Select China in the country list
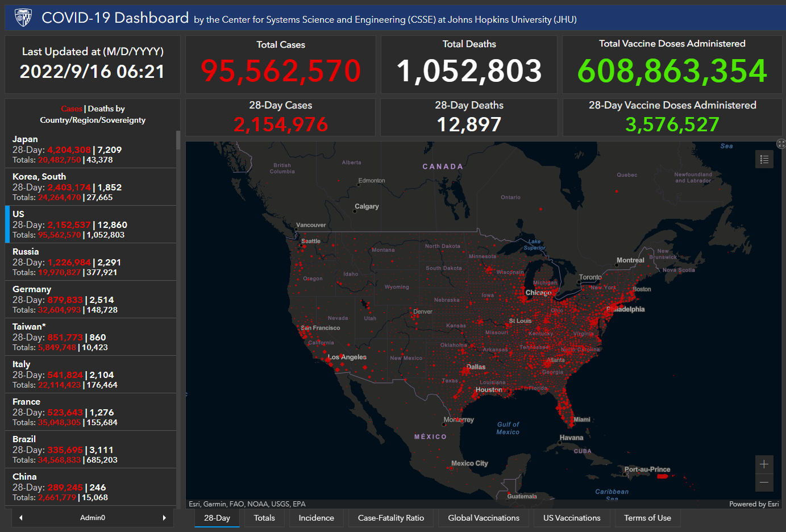This screenshot has height=532, width=786. point(91,487)
